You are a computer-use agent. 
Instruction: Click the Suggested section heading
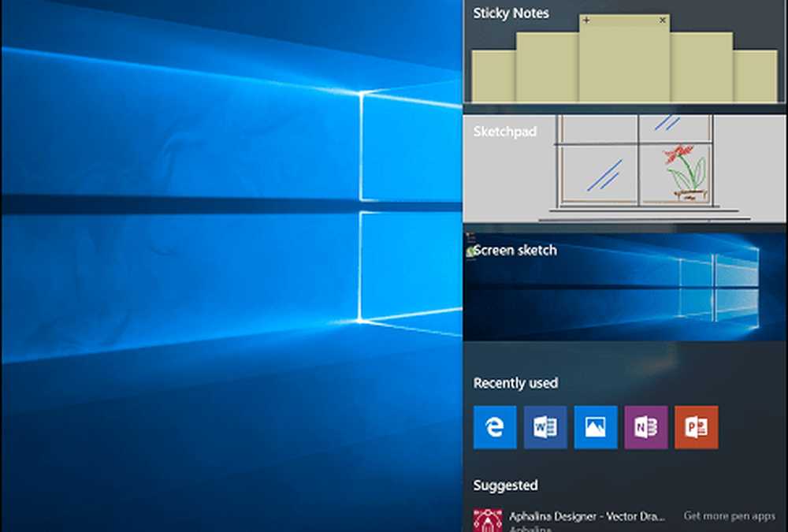(505, 485)
